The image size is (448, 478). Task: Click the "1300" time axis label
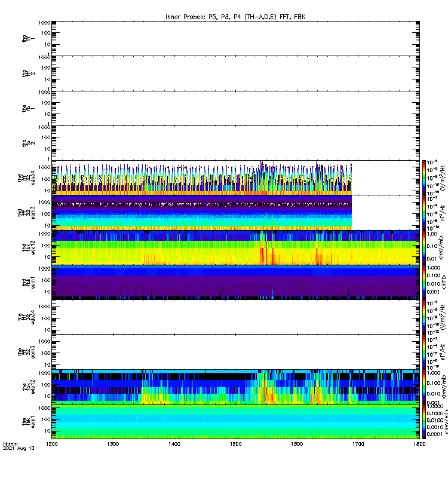[x=113, y=444]
